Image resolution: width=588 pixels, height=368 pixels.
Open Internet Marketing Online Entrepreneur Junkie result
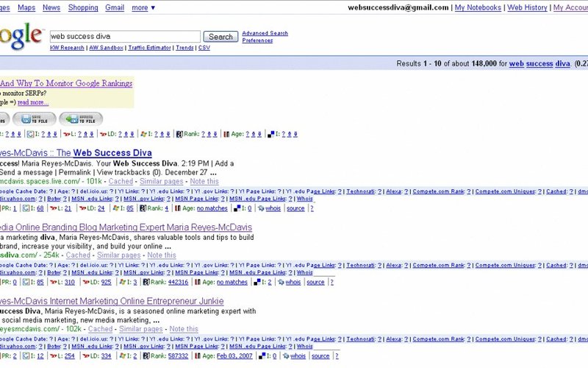coord(112,301)
